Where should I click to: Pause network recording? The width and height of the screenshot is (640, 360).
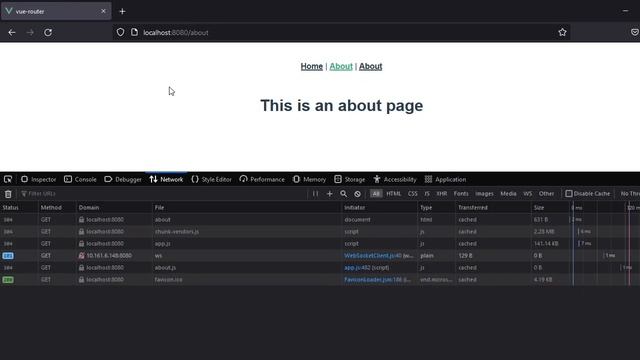pos(315,193)
